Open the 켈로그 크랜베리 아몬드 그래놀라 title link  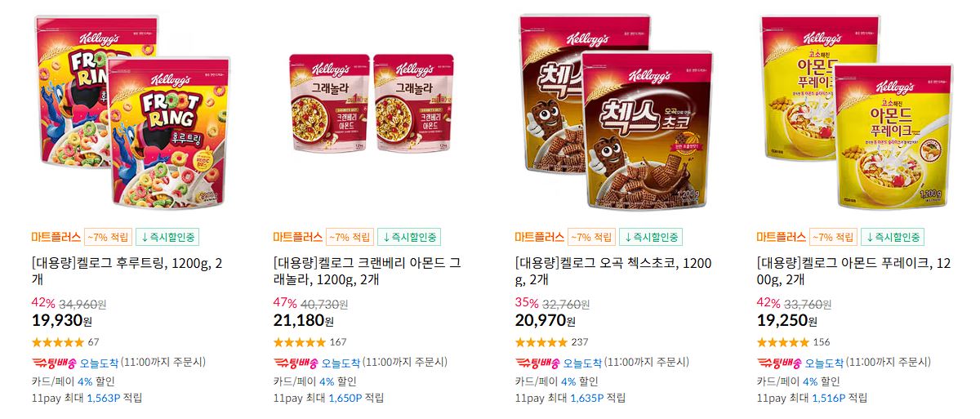(x=367, y=272)
